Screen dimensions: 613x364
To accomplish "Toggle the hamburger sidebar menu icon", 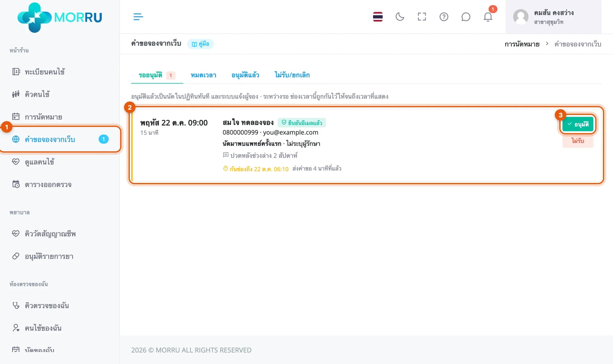I will click(x=138, y=17).
